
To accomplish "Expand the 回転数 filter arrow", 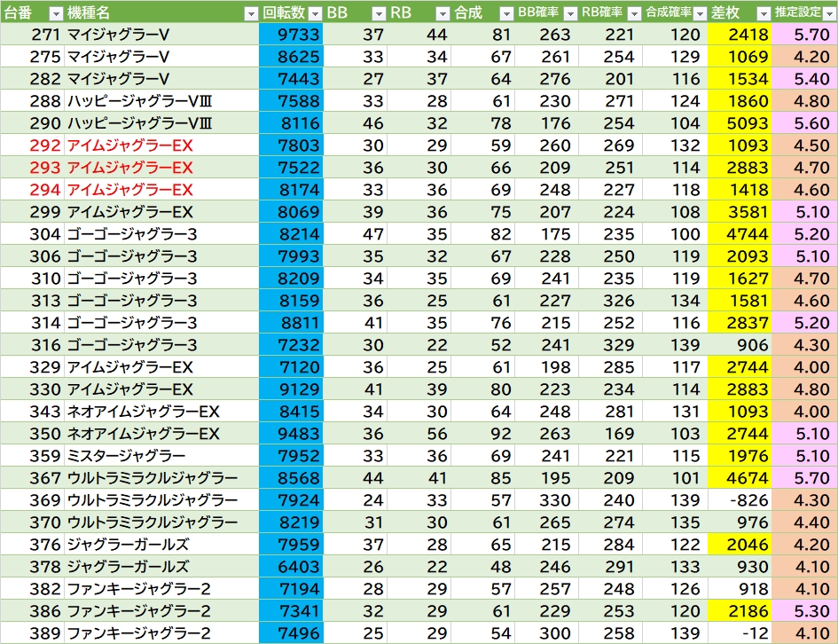I will point(314,13).
